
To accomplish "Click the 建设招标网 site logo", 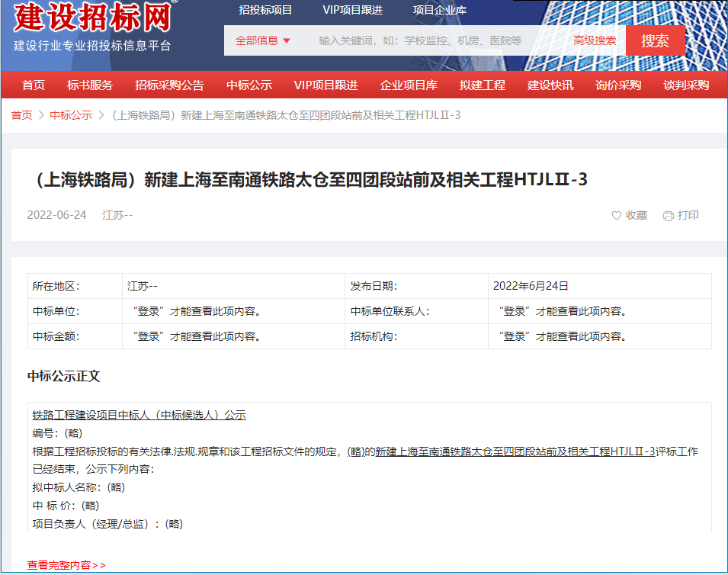I will click(x=93, y=17).
